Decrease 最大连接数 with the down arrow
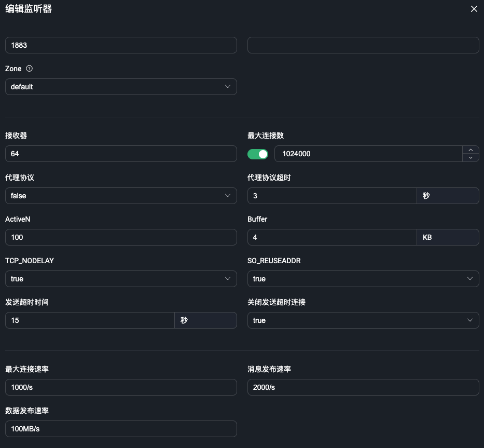The width and height of the screenshot is (484, 448). point(471,158)
